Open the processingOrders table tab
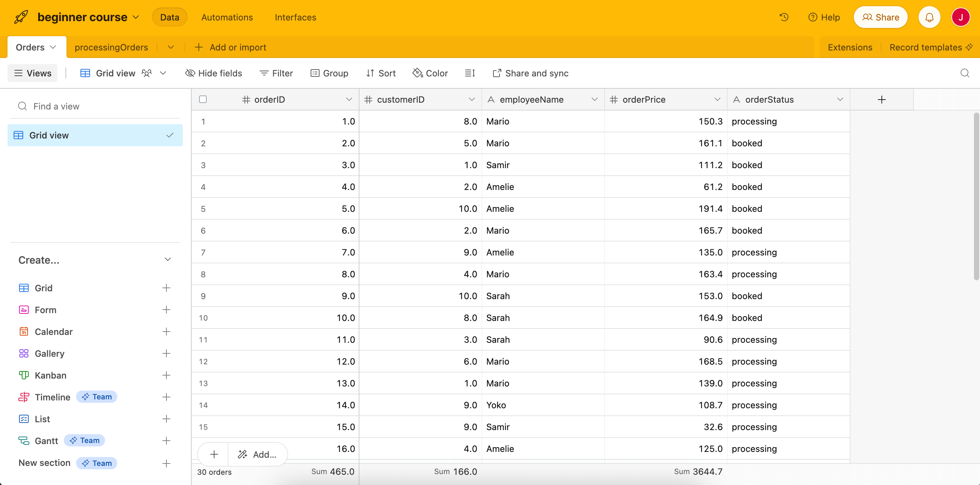This screenshot has width=980, height=485. 111,47
